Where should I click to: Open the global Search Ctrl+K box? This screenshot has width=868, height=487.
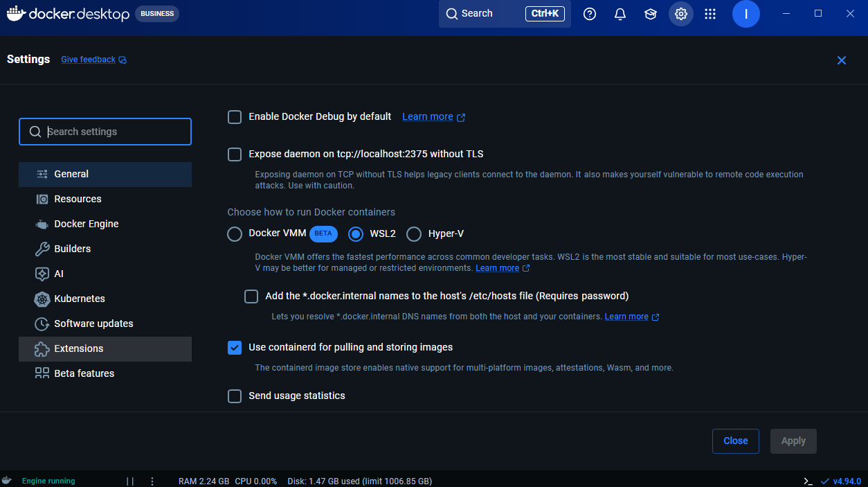505,14
